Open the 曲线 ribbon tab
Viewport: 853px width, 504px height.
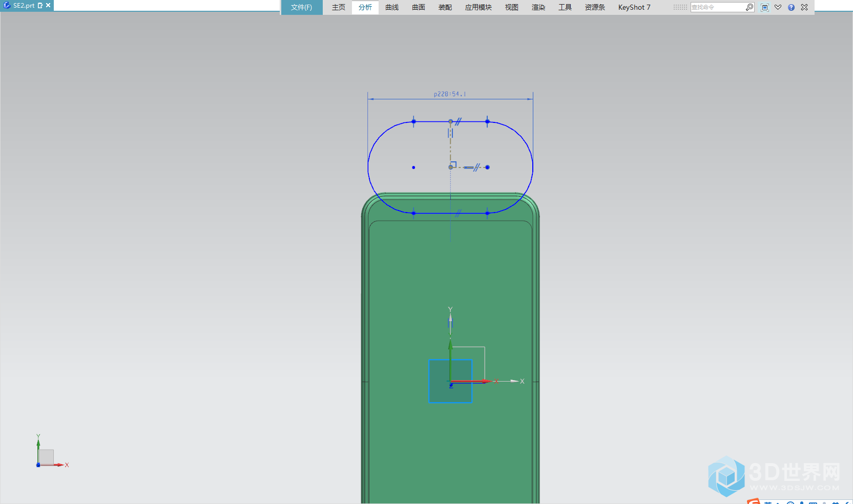click(x=392, y=7)
